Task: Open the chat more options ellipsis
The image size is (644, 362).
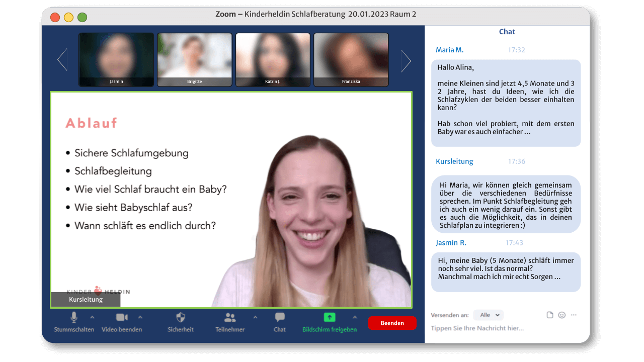Action: point(574,315)
